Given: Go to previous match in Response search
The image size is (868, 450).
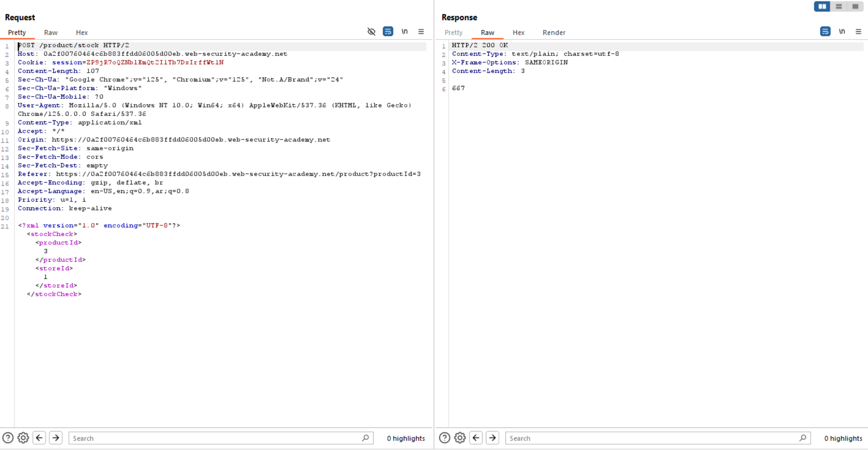Looking at the screenshot, I should (x=476, y=438).
